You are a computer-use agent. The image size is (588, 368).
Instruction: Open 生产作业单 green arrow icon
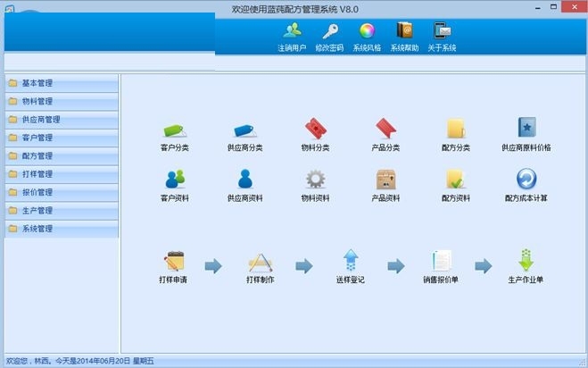[x=526, y=260]
